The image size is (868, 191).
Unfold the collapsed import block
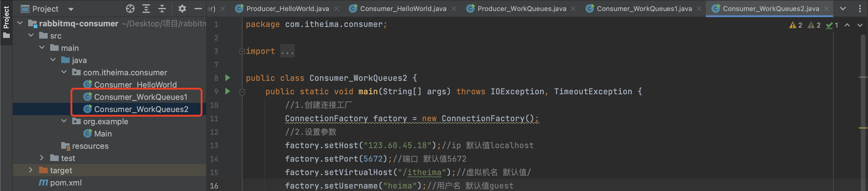coord(242,51)
